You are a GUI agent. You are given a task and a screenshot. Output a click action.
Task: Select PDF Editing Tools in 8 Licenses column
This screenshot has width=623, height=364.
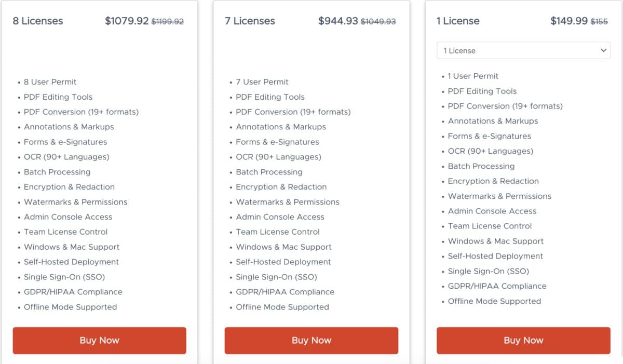pyautogui.click(x=58, y=97)
